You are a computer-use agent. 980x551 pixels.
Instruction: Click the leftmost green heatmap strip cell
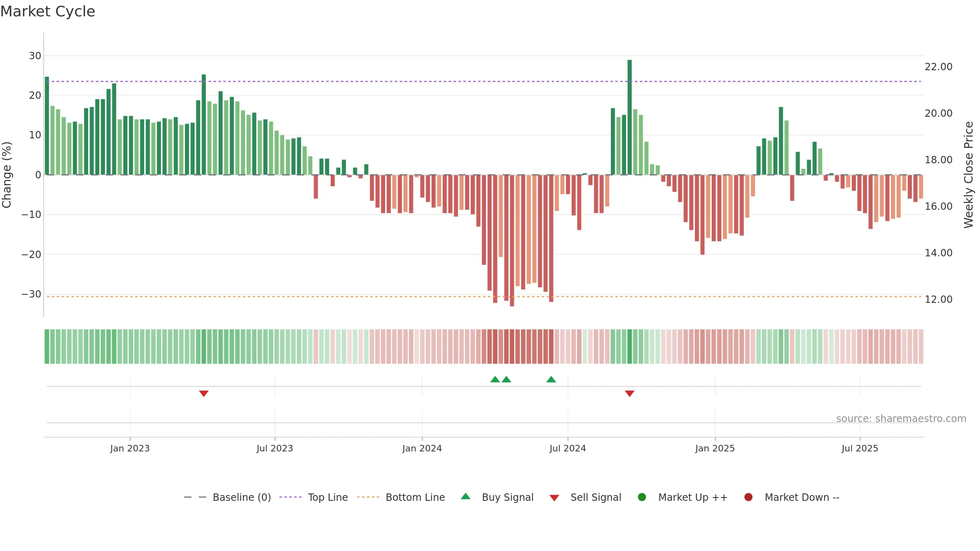click(x=47, y=347)
